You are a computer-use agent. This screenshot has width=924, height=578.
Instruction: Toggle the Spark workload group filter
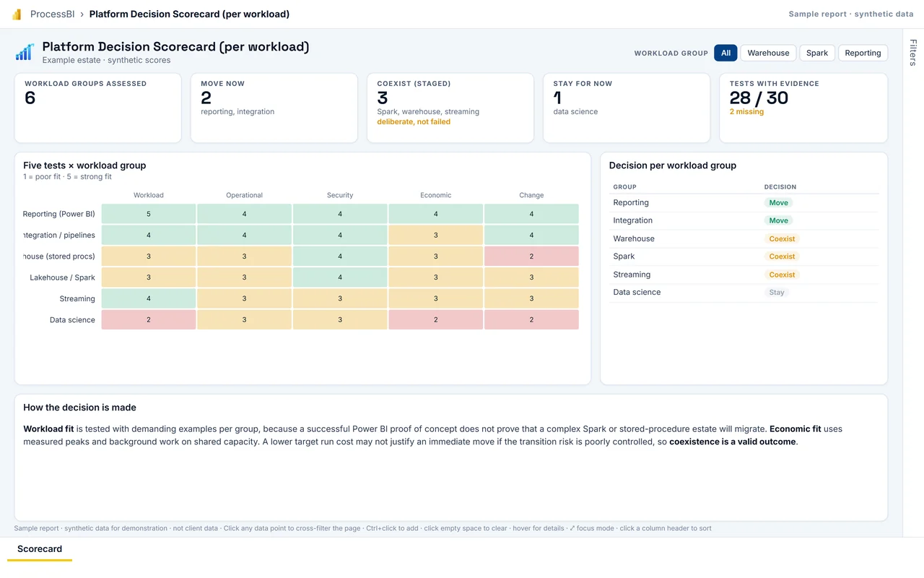(817, 53)
